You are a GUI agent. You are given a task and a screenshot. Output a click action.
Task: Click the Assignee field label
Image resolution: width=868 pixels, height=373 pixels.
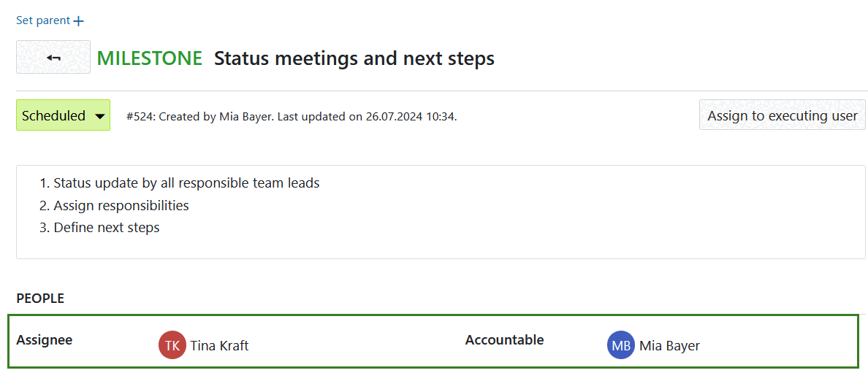pos(45,340)
